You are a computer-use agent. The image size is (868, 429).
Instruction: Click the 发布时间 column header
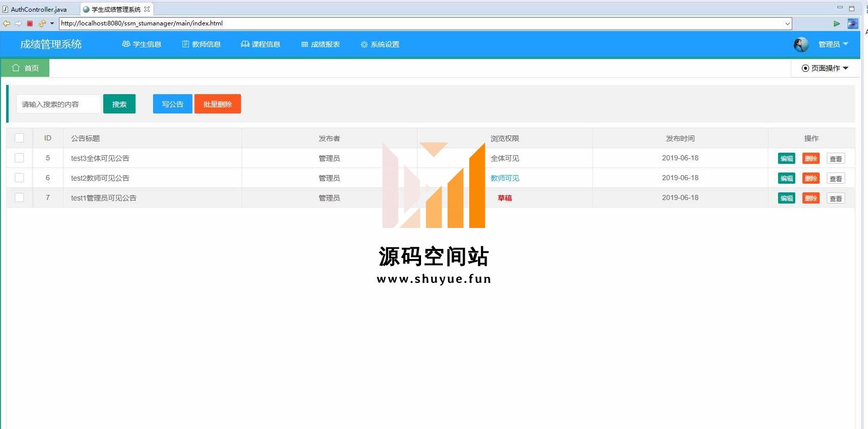[x=680, y=138]
